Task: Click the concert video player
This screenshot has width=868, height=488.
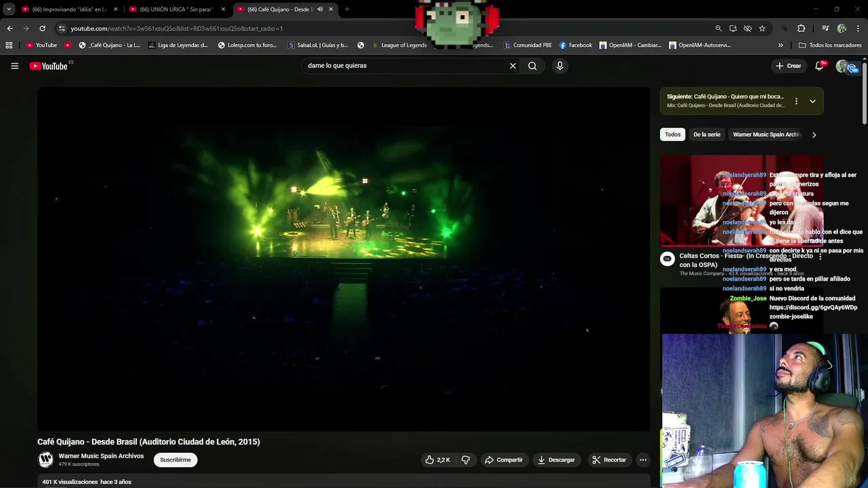Action: tap(344, 259)
